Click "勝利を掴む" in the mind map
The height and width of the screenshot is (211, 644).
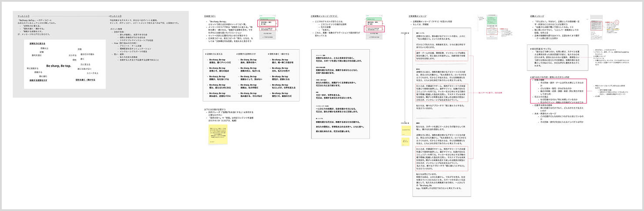[36, 55]
